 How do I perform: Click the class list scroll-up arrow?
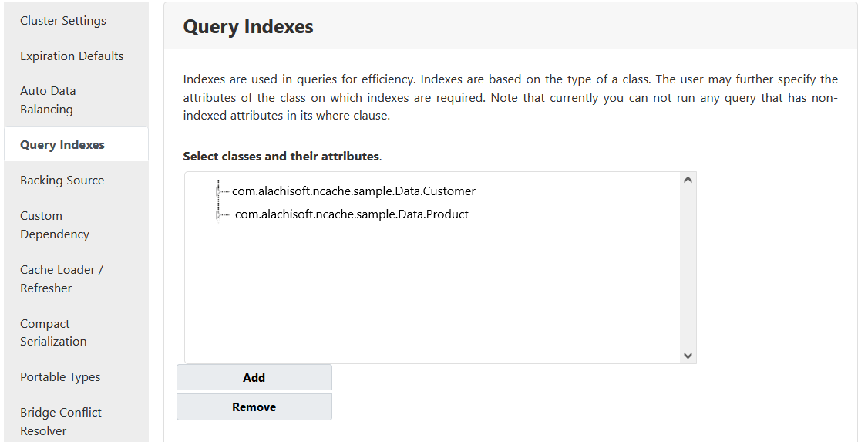click(688, 180)
